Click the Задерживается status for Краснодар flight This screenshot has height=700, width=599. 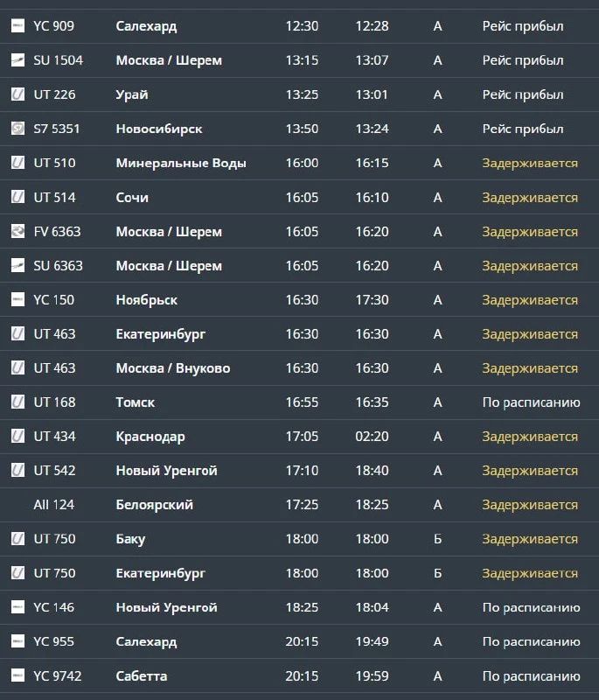tap(530, 436)
